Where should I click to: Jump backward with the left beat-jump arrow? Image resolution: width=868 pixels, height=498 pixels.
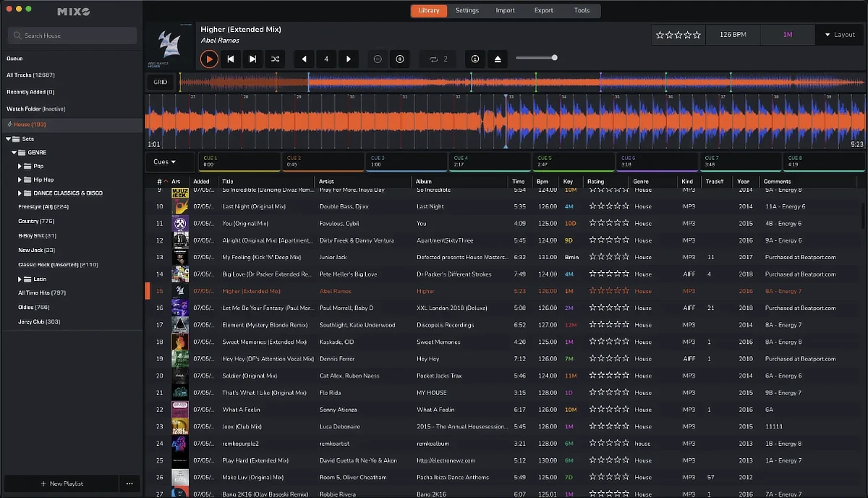pos(304,59)
